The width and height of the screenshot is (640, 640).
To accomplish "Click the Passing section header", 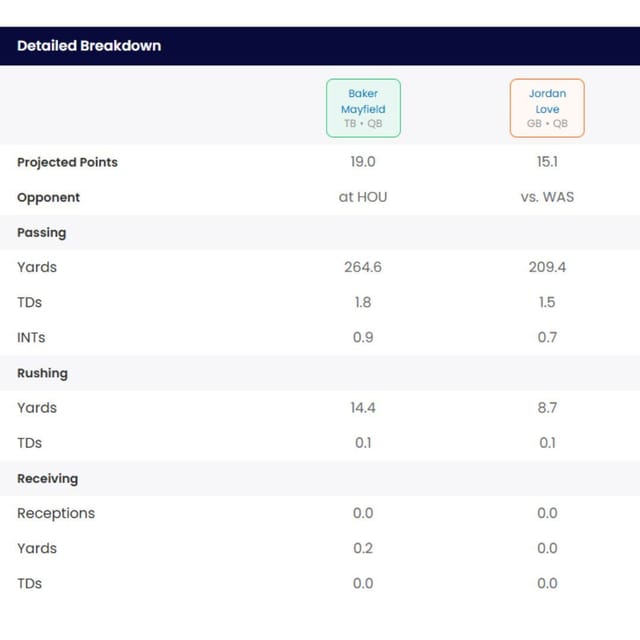I will coord(41,233).
